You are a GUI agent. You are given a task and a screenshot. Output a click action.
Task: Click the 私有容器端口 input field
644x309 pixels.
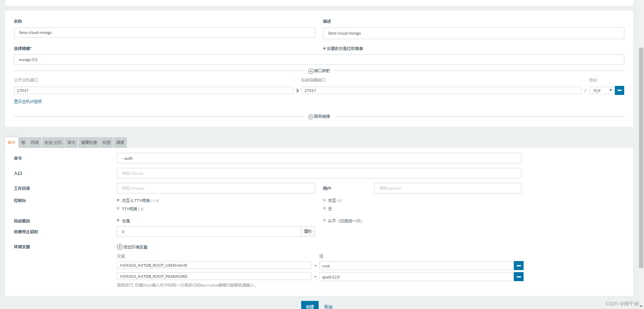click(x=441, y=91)
